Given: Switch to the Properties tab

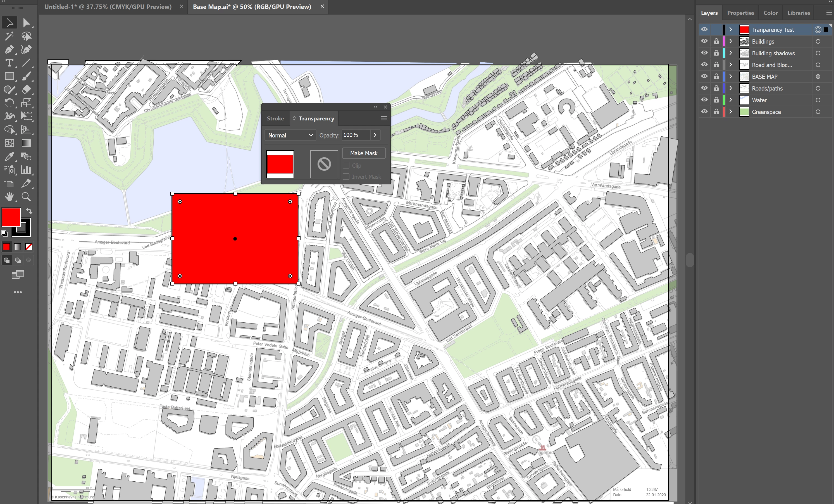Looking at the screenshot, I should coord(740,13).
